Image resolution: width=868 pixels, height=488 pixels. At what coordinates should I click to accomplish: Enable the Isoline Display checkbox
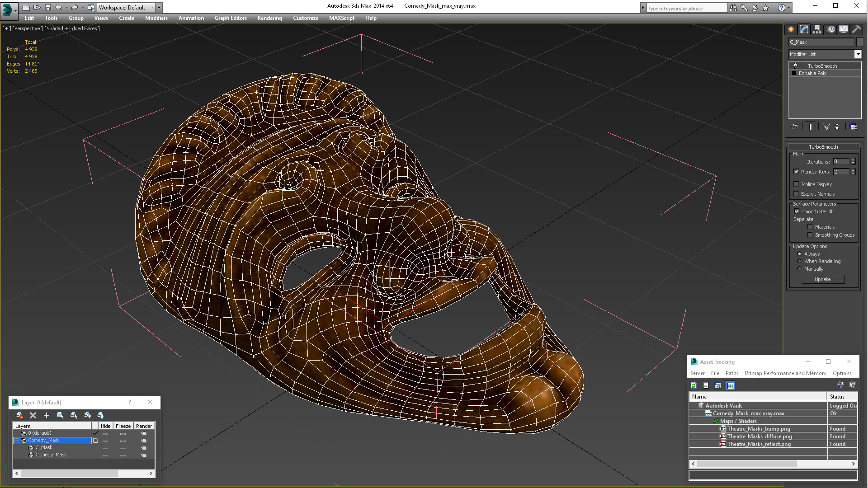point(797,184)
